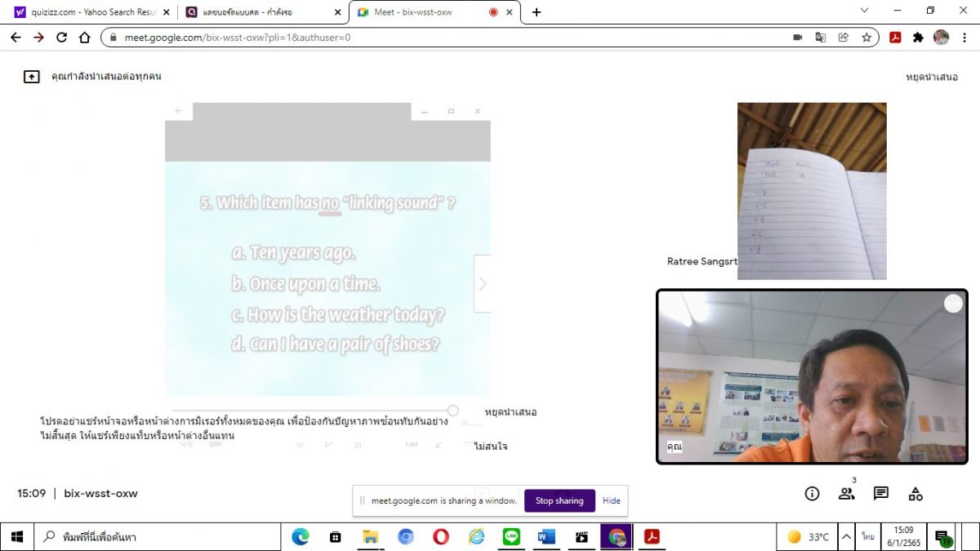This screenshot has width=980, height=551.
Task: Expand the system tray hidden icons arrow
Action: click(847, 537)
